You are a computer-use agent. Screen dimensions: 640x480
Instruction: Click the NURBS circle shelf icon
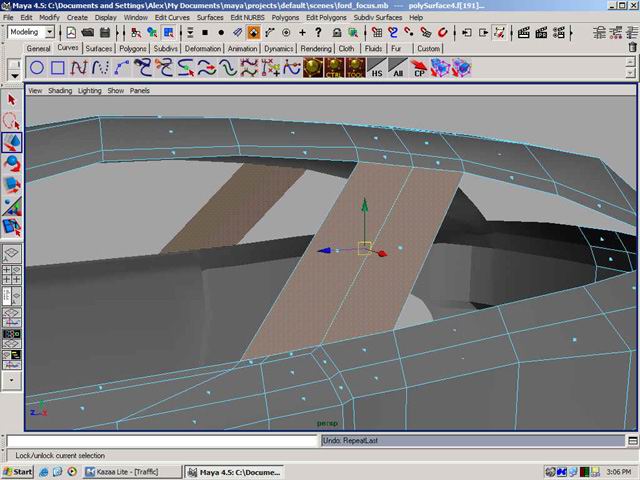[36, 68]
